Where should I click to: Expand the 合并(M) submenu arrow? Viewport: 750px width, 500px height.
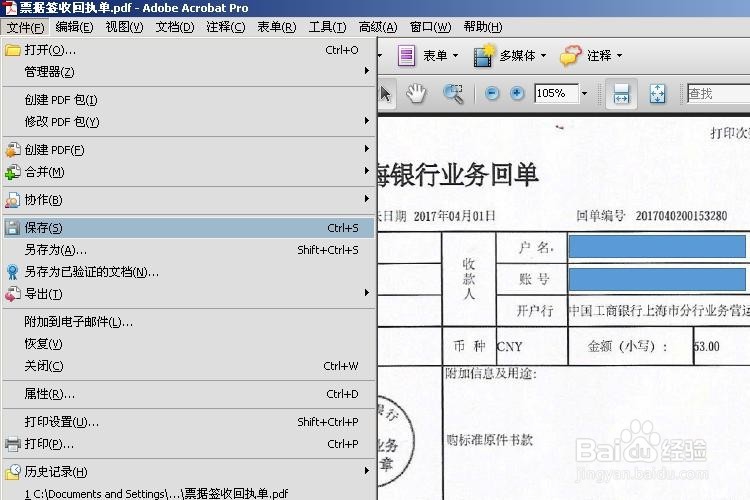click(366, 171)
